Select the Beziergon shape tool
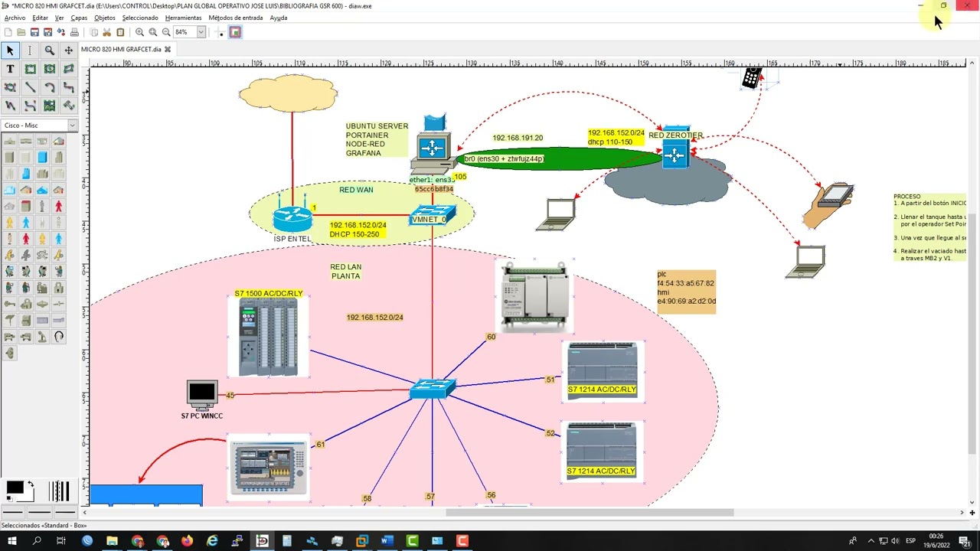 pyautogui.click(x=11, y=87)
